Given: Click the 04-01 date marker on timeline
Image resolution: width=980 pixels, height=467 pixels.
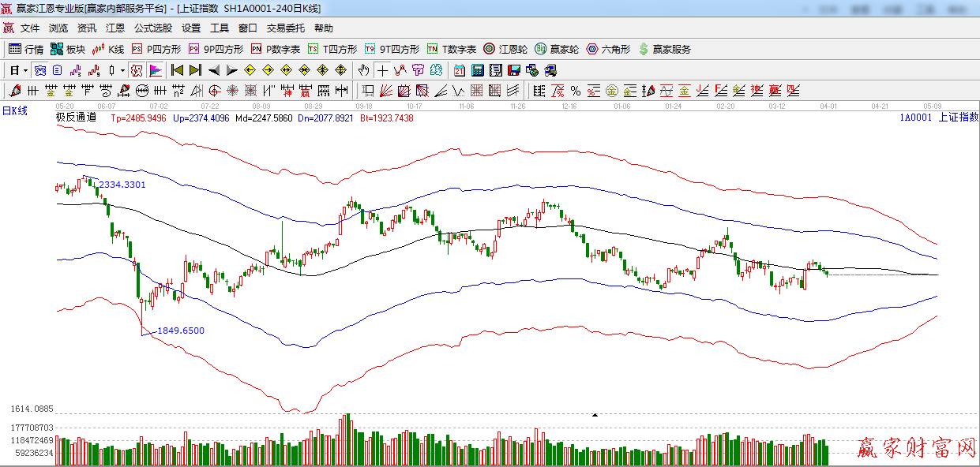Looking at the screenshot, I should (828, 105).
